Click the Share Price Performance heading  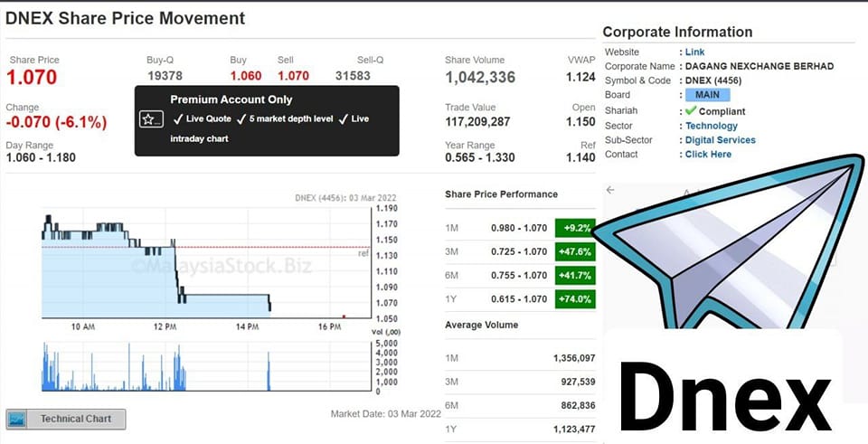(x=502, y=194)
